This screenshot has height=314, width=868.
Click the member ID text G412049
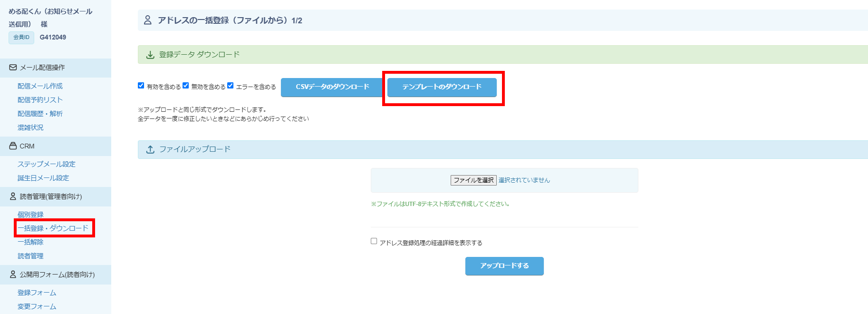(53, 37)
